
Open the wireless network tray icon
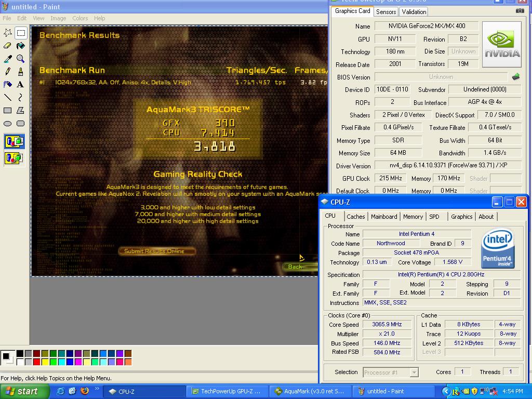pyautogui.click(x=484, y=391)
